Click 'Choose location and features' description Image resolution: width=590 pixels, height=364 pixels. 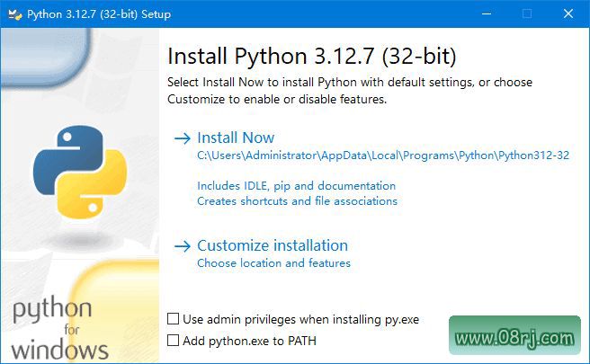pyautogui.click(x=273, y=263)
